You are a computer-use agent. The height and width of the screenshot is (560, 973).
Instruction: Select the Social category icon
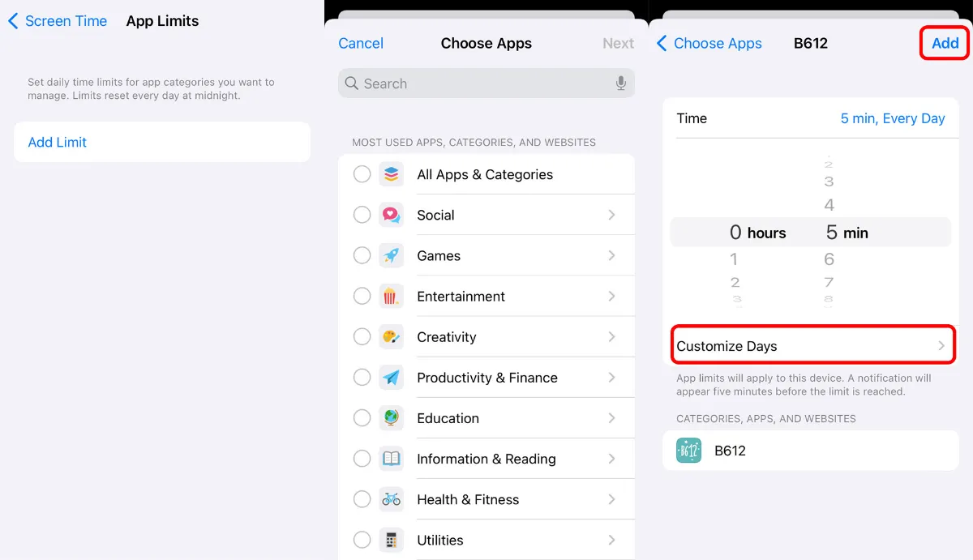coord(392,215)
